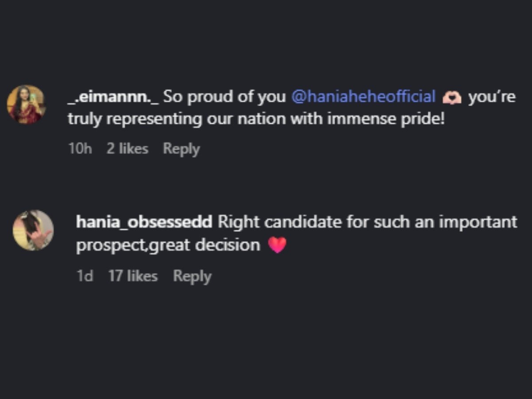Open the @haniaheheofficial mention link
The height and width of the screenshot is (399, 532).
(x=364, y=97)
